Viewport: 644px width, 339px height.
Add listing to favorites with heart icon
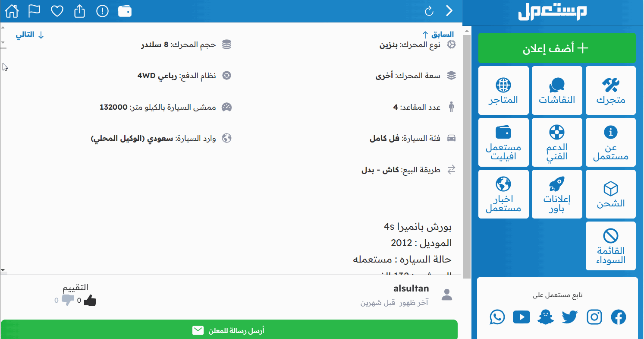point(57,11)
